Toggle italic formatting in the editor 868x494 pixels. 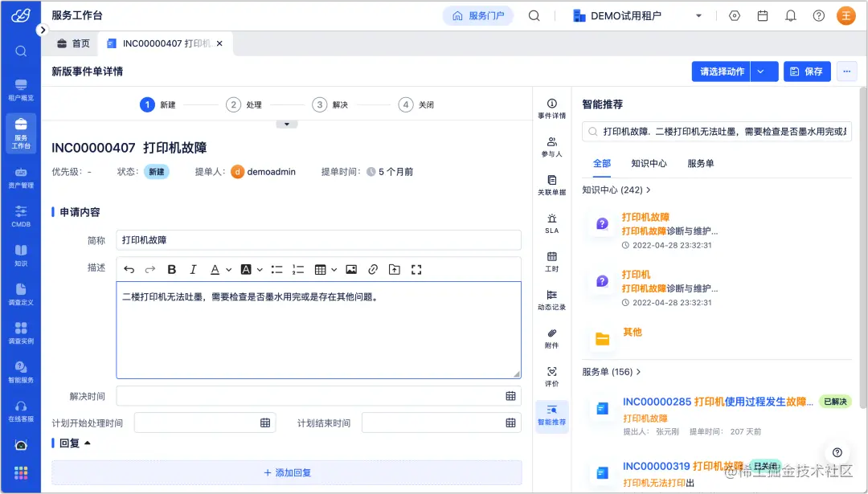click(x=191, y=269)
